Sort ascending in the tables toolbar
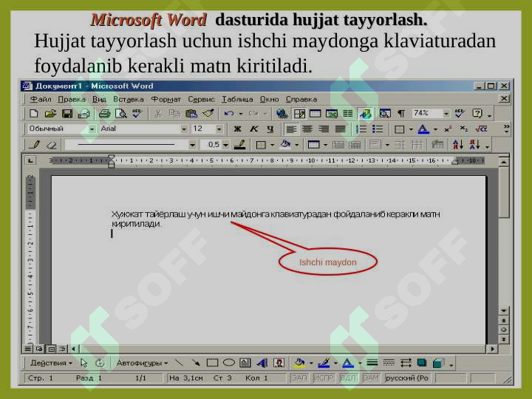532x399 pixels. coord(457,145)
